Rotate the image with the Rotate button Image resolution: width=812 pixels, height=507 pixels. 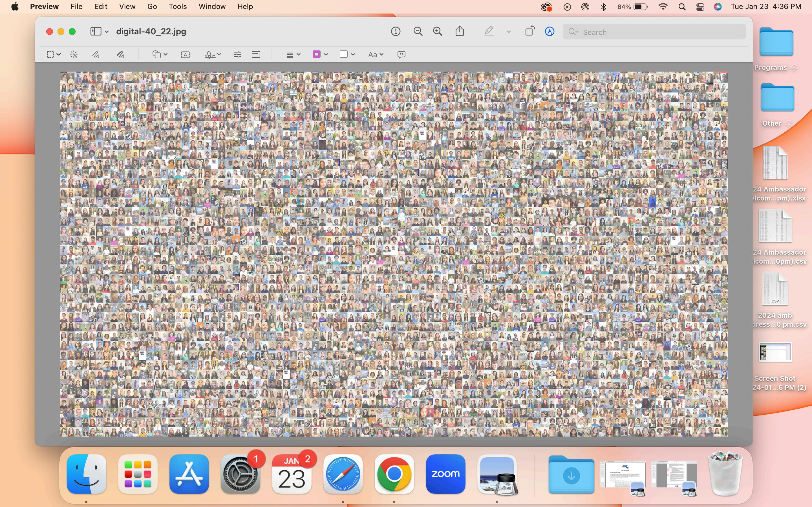(529, 32)
